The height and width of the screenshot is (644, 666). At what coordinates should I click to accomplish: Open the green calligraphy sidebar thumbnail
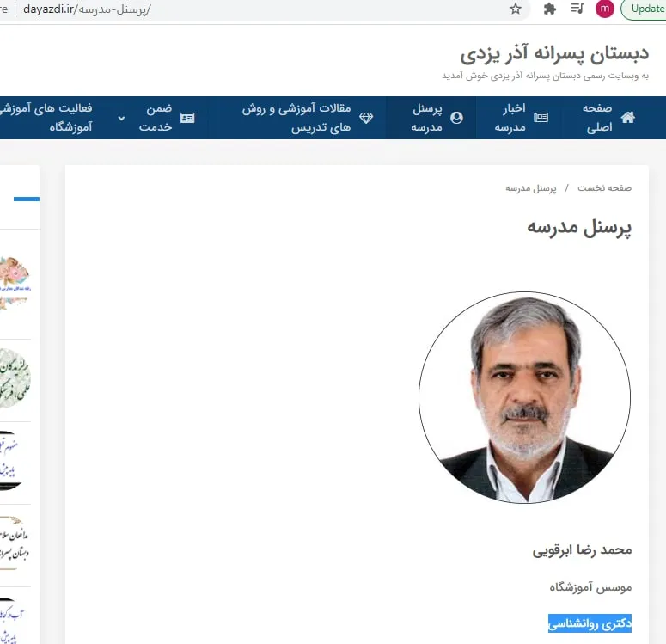tap(15, 378)
